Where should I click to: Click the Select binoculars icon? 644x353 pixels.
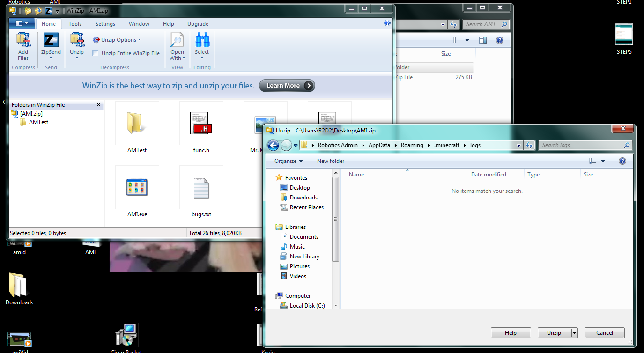pos(202,40)
